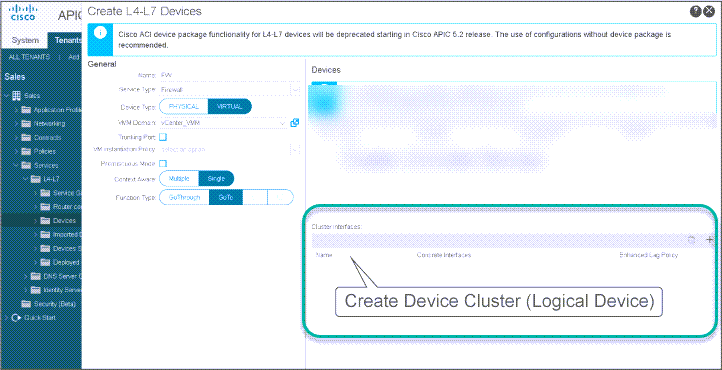
Task: Close the Create L4-L7 Devices dialog
Action: click(x=709, y=12)
